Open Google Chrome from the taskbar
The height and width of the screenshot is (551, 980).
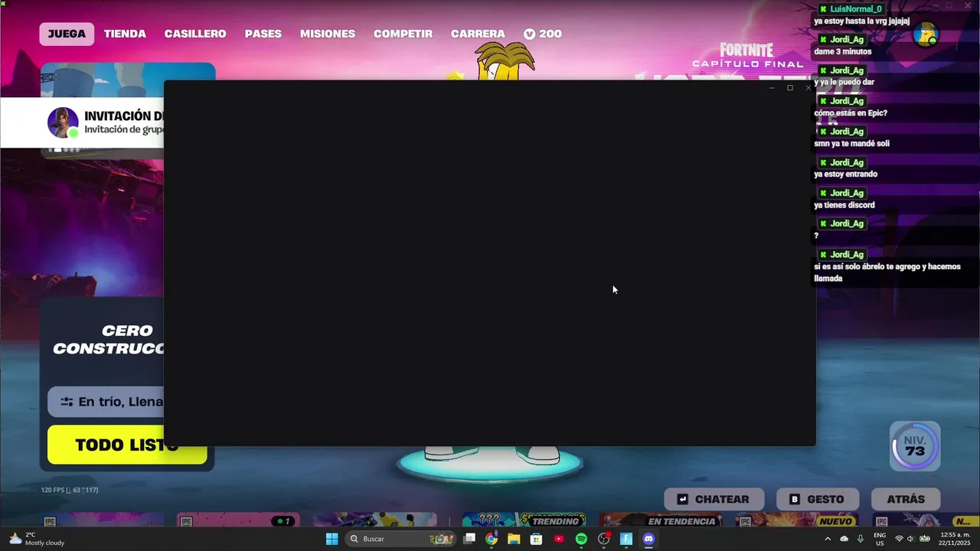coord(492,539)
